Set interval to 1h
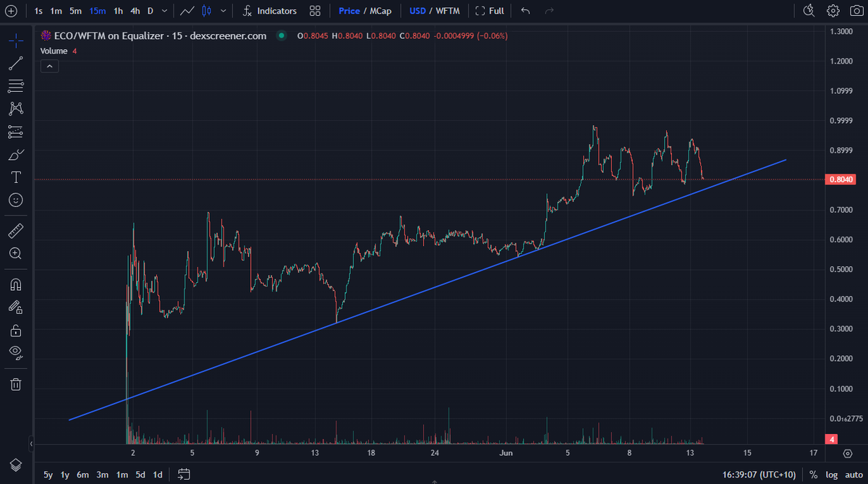 [119, 11]
